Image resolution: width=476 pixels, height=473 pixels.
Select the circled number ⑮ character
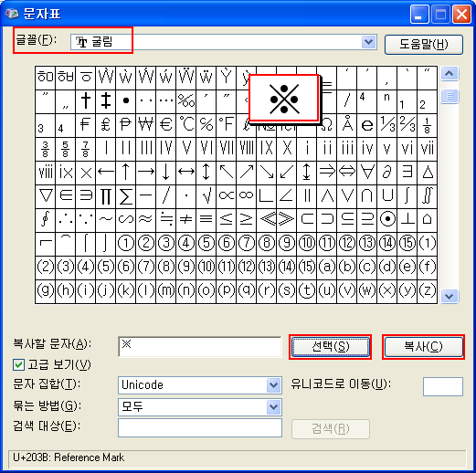coord(407,244)
